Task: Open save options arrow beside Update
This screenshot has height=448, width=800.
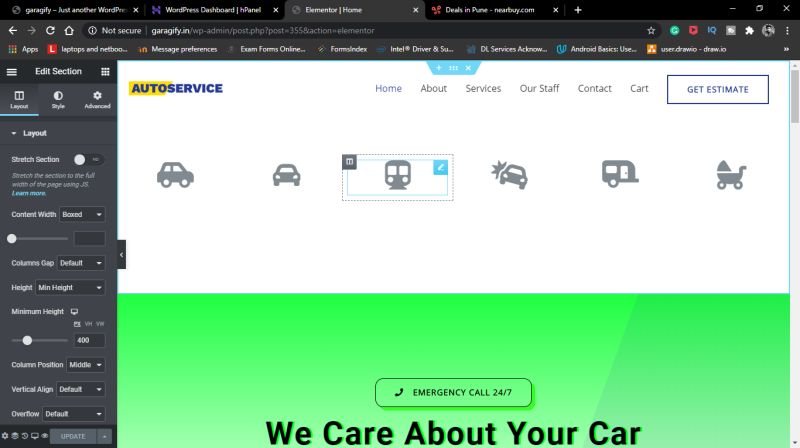Action: point(104,436)
